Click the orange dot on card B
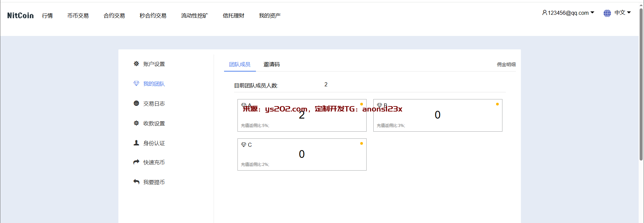Viewport: 644px width, 223px height. (x=497, y=104)
